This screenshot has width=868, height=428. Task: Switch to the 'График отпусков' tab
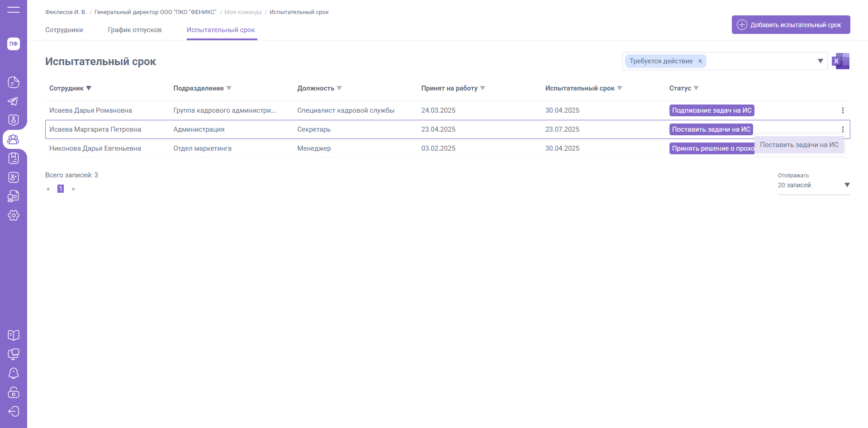point(135,30)
